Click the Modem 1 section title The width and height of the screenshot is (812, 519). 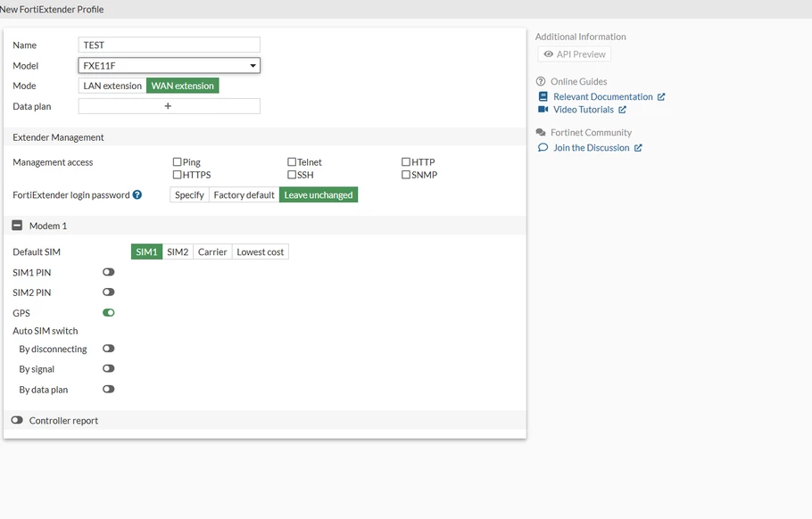48,227
